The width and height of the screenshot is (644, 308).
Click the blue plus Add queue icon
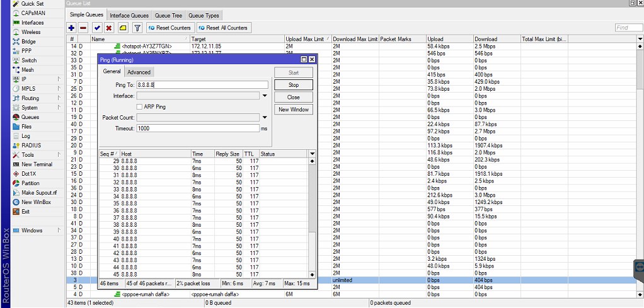(71, 28)
